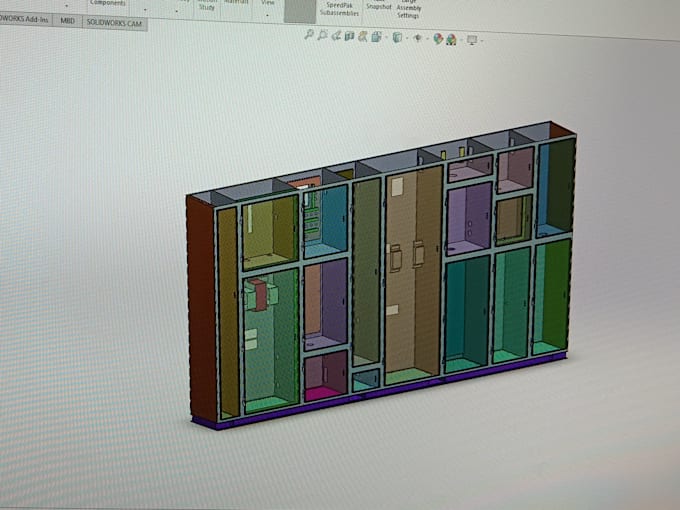Open the dropdown arrow right of Components

click(x=144, y=9)
